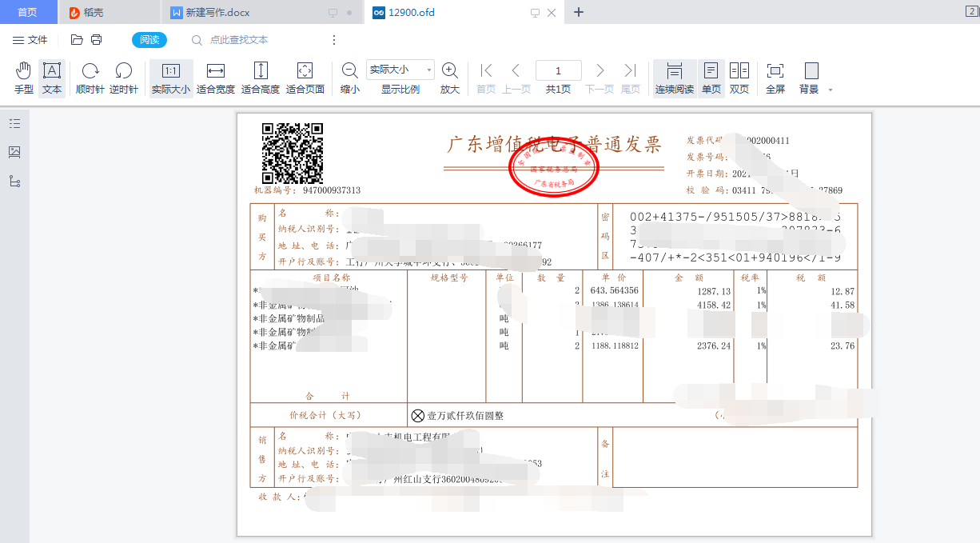The width and height of the screenshot is (980, 543).
Task: Open a new tab with plus button
Action: (x=580, y=12)
